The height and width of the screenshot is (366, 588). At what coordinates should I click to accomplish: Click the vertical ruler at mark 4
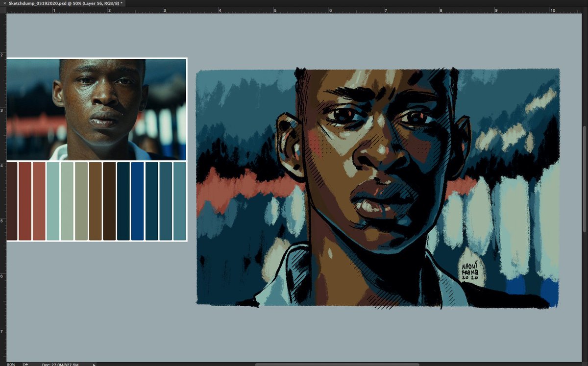pos(2,165)
